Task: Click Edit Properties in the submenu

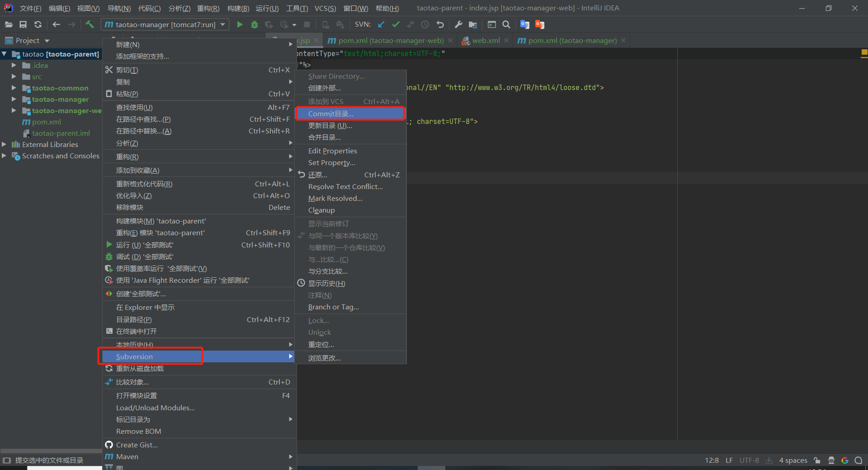Action: (x=350, y=151)
